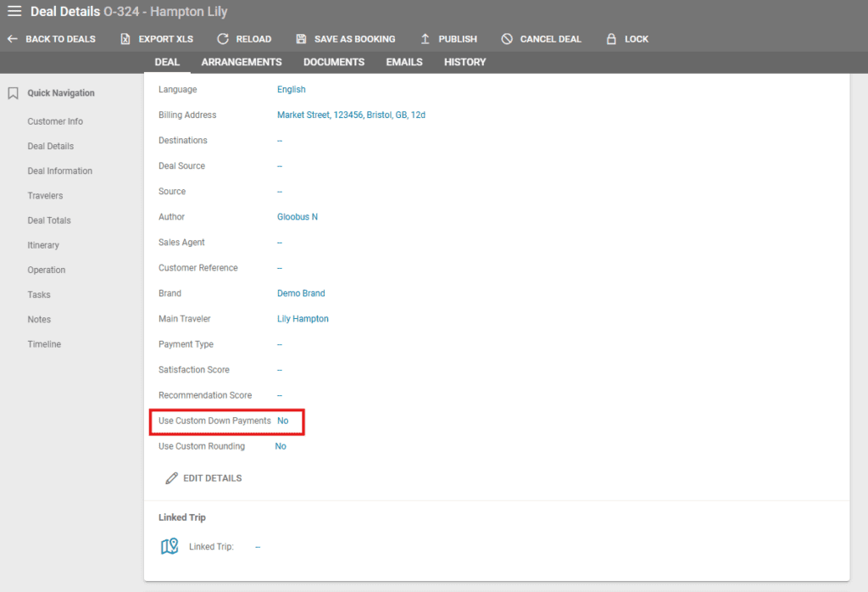Screen dimensions: 868x592
Task: Go to the Emails tab
Action: point(404,62)
